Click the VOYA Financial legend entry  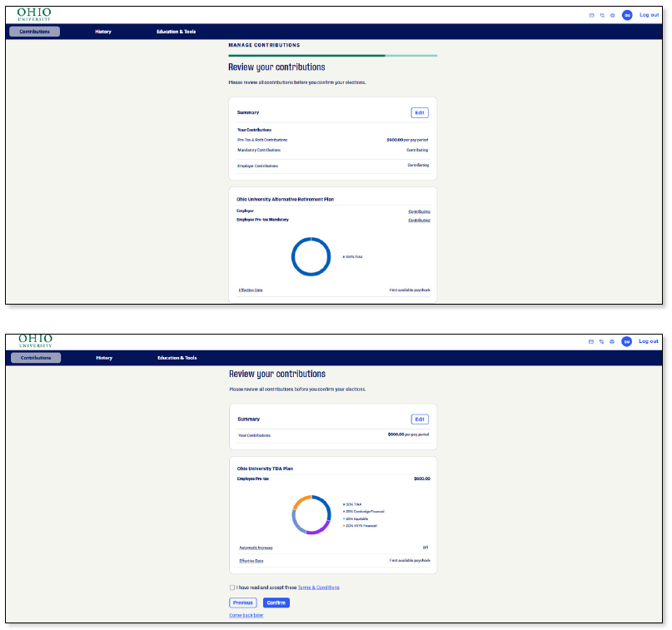coord(360,525)
